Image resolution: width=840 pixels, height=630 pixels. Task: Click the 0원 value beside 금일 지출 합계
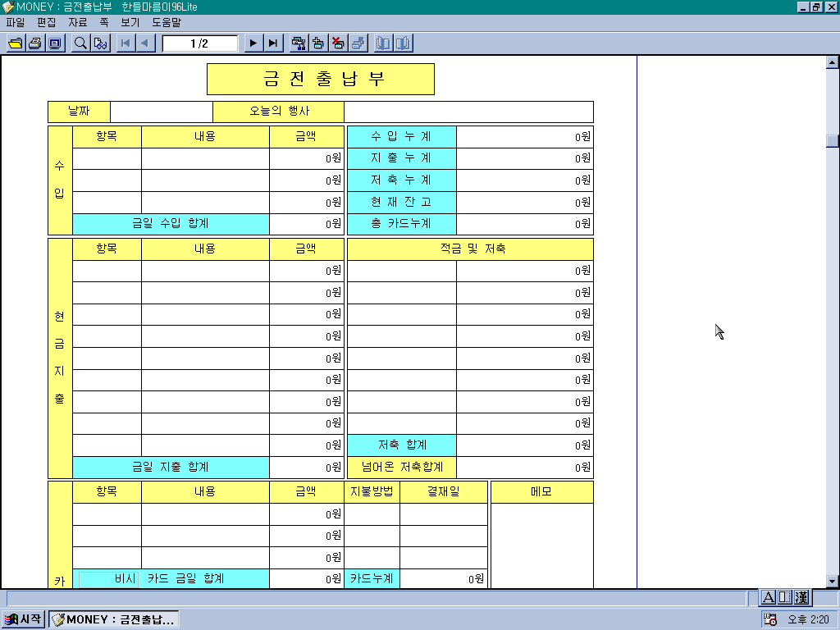[307, 468]
